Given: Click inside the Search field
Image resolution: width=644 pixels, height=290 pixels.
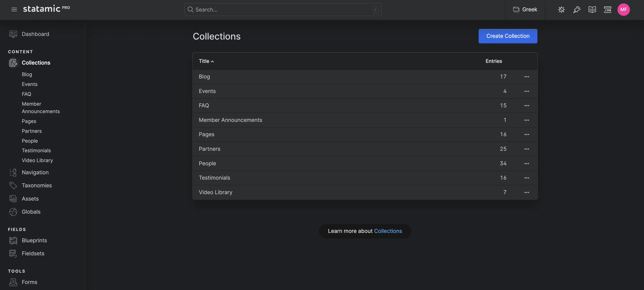Looking at the screenshot, I should 282,9.
